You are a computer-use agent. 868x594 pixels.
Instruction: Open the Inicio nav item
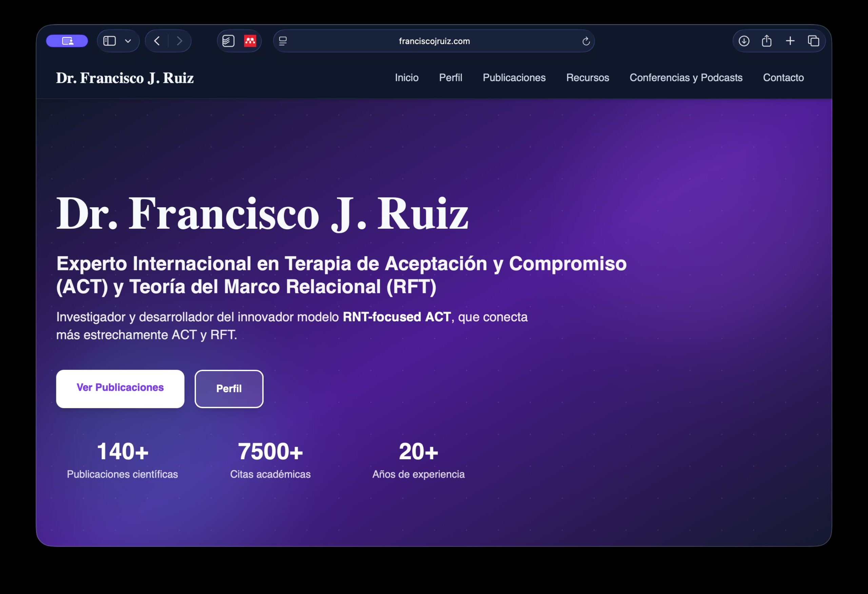tap(406, 78)
